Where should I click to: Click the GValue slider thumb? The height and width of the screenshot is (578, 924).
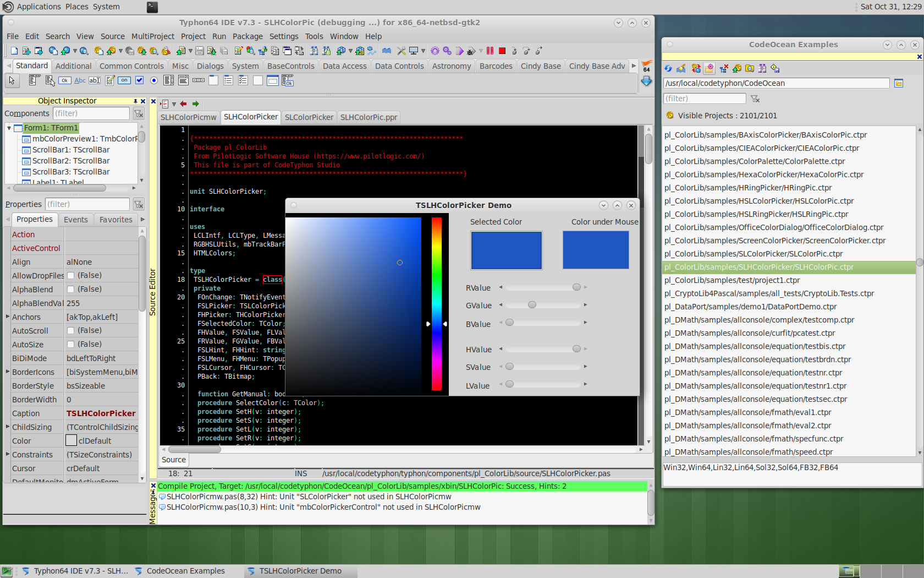532,305
